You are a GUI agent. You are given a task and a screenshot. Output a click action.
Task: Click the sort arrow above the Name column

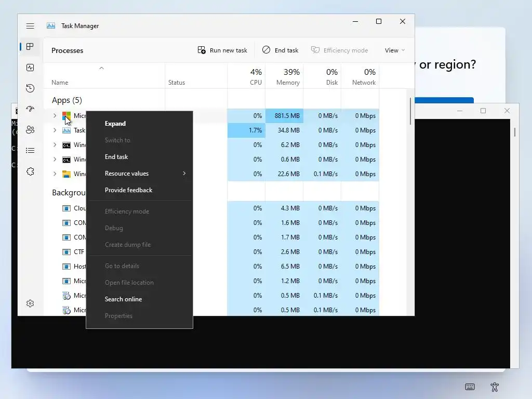(x=101, y=68)
